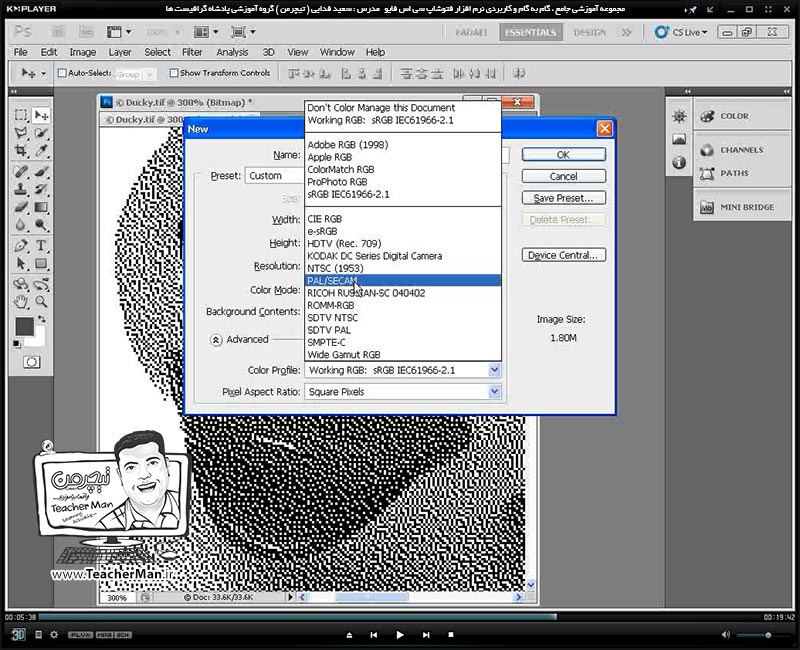The width and height of the screenshot is (800, 650).
Task: Open the Paths panel
Action: pos(742,173)
